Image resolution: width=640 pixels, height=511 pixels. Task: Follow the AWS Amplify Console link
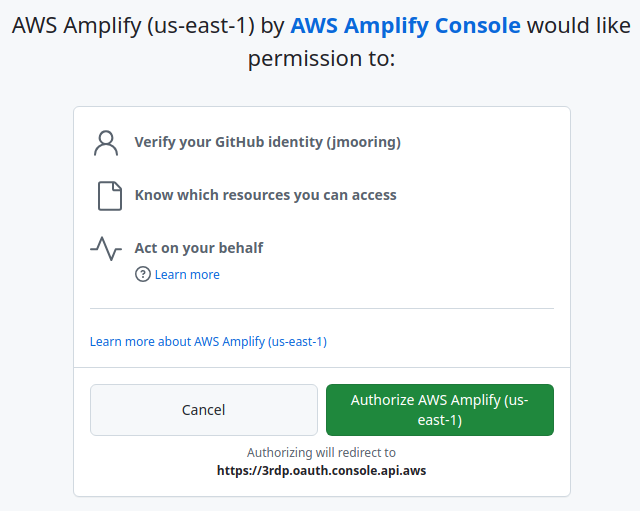tap(405, 26)
